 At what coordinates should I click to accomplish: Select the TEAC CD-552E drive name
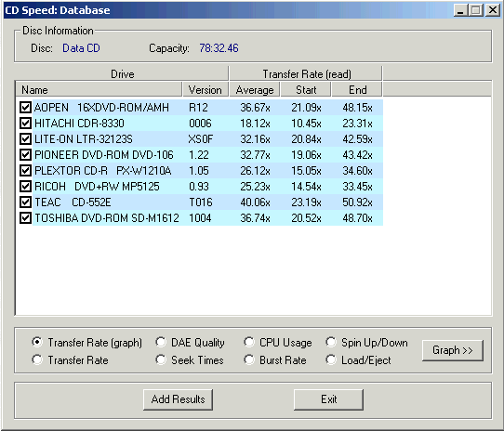[x=73, y=202]
